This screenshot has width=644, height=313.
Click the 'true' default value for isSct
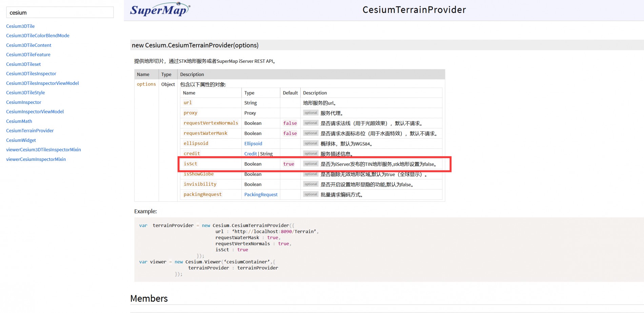(289, 164)
